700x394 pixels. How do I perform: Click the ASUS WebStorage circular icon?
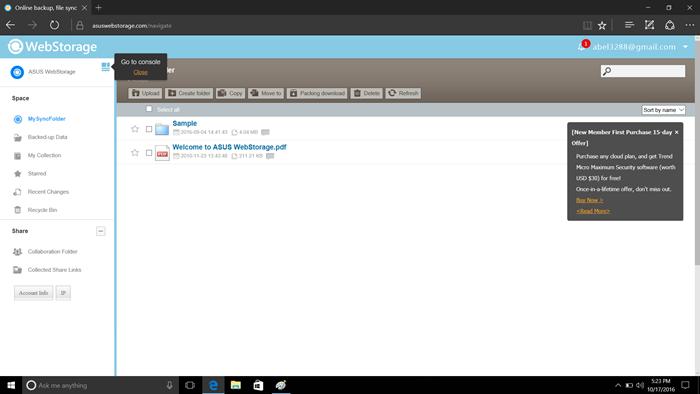tap(17, 72)
